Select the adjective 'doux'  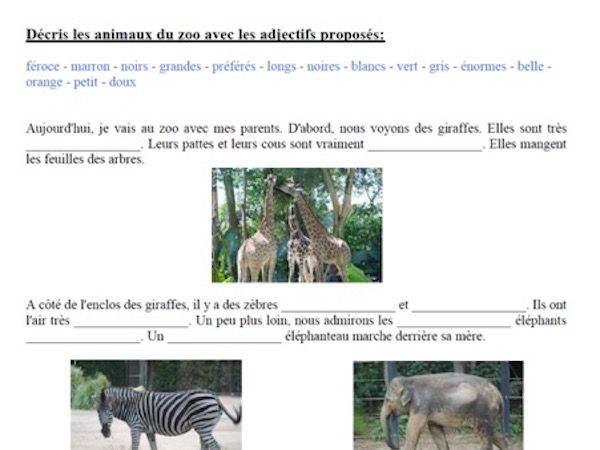point(122,82)
